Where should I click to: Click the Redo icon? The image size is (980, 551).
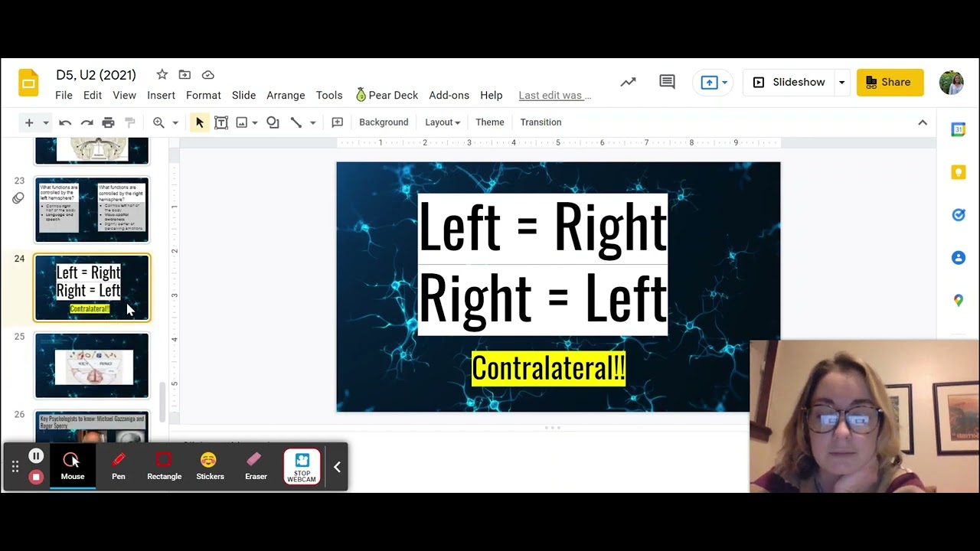87,122
